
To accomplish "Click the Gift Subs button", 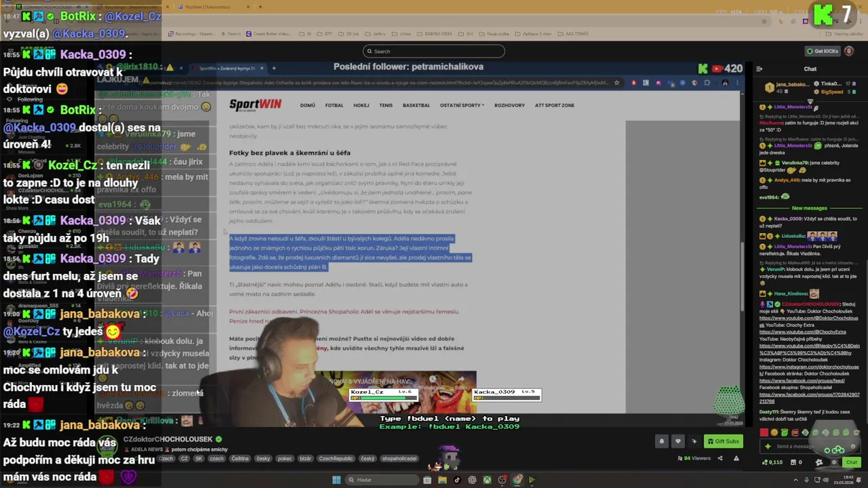I will [x=722, y=441].
